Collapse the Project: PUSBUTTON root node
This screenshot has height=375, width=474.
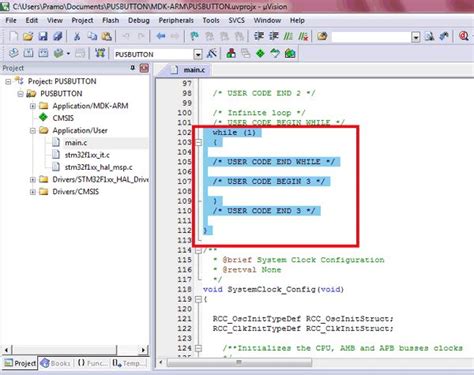coord(8,81)
